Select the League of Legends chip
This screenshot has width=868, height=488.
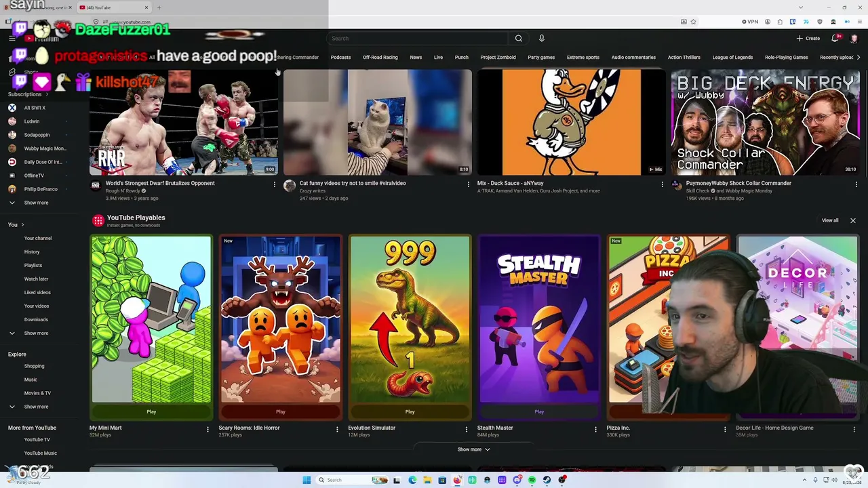coord(732,58)
